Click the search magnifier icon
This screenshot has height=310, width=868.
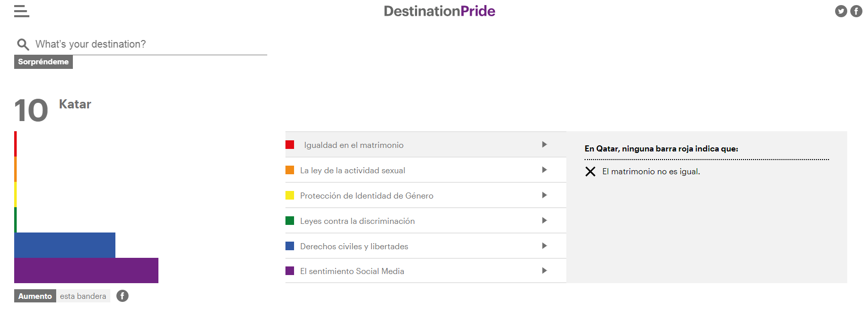(23, 45)
